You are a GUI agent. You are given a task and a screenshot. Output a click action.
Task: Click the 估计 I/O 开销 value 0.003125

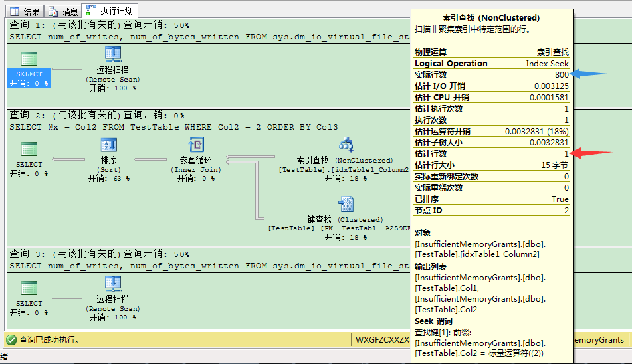552,86
